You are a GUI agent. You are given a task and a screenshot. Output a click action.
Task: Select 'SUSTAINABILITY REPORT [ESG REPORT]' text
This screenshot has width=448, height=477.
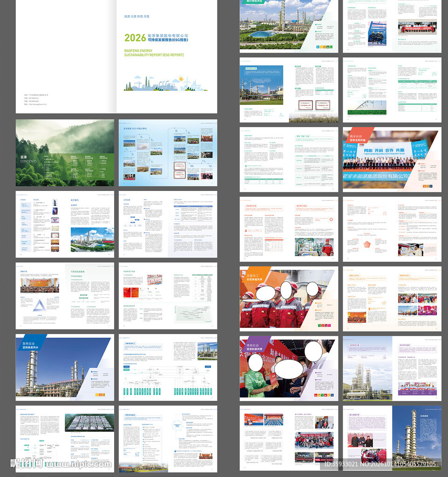point(154,55)
